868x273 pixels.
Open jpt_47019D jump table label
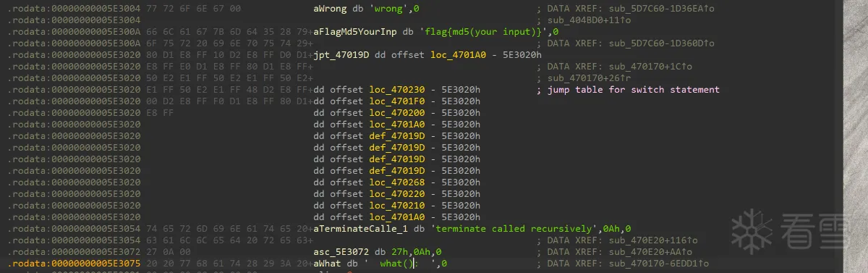(x=341, y=54)
